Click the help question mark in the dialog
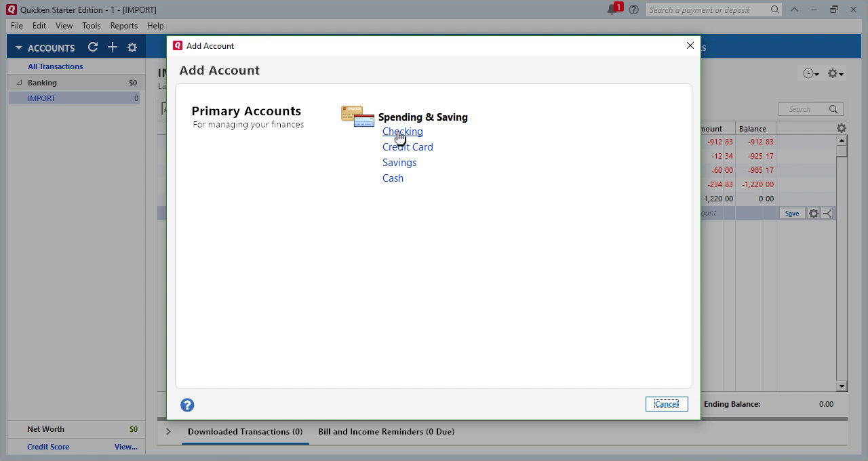868x461 pixels. 187,405
